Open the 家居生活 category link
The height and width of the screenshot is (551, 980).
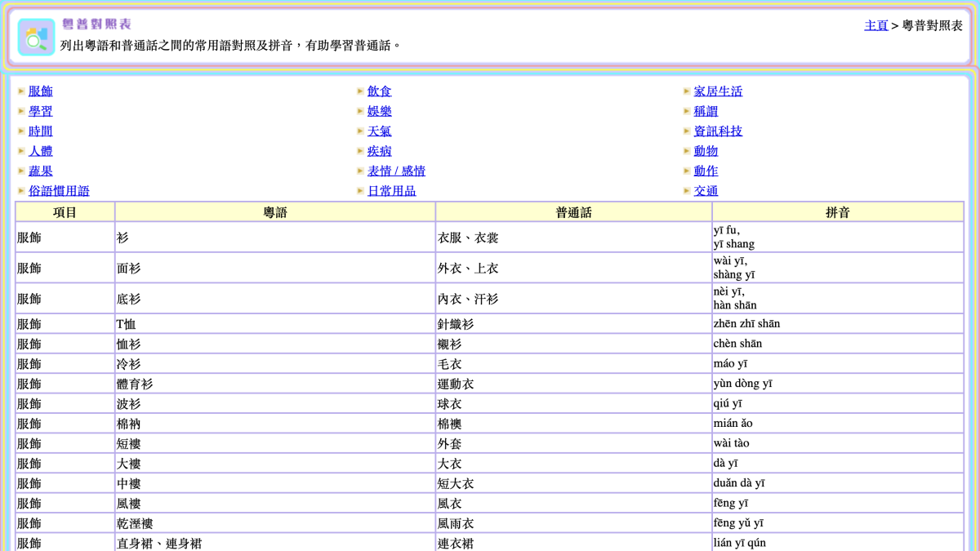point(719,91)
